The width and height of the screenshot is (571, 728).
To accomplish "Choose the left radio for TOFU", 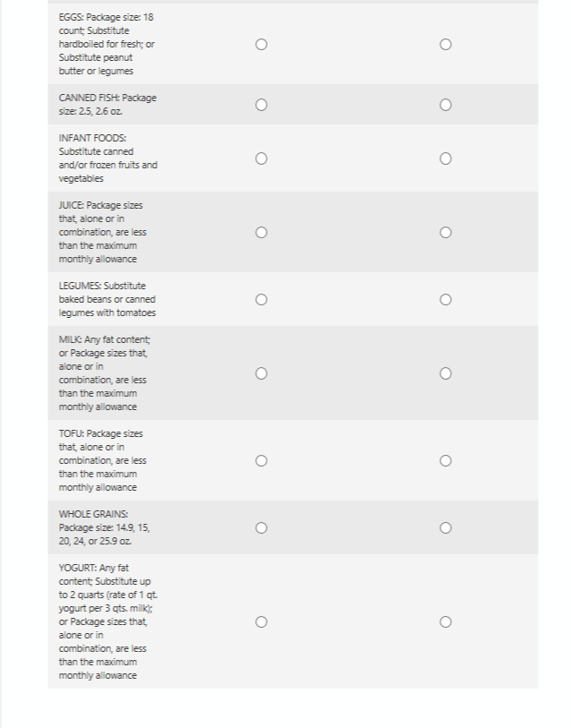I will pyautogui.click(x=260, y=460).
